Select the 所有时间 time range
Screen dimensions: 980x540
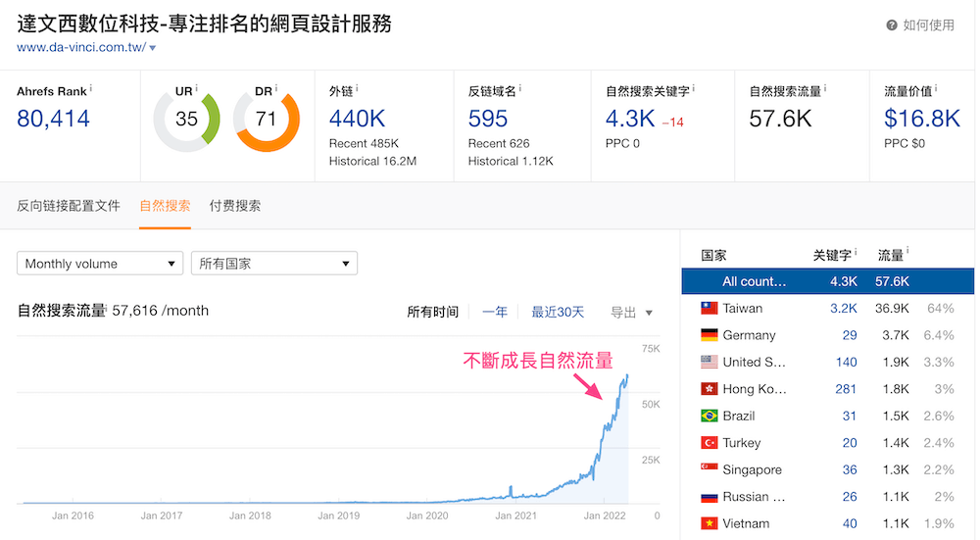432,312
